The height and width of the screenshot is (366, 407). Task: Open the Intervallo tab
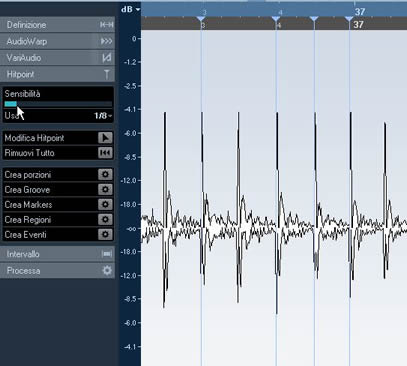click(x=57, y=254)
